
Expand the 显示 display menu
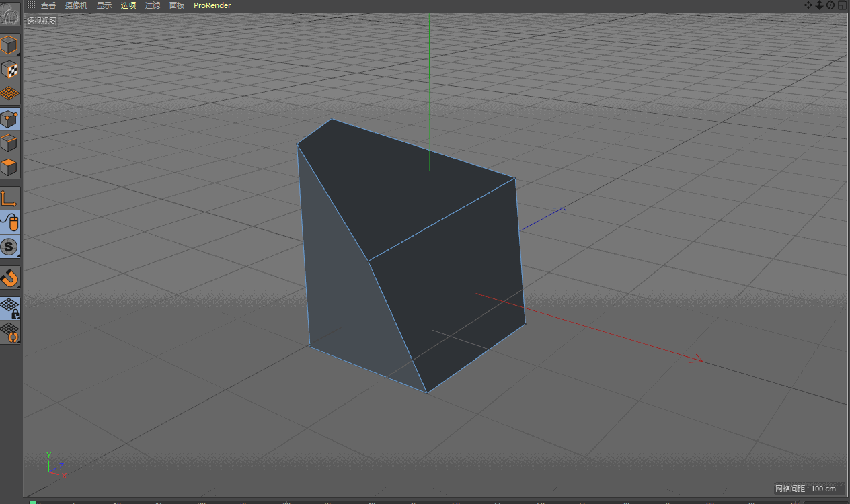pyautogui.click(x=104, y=5)
